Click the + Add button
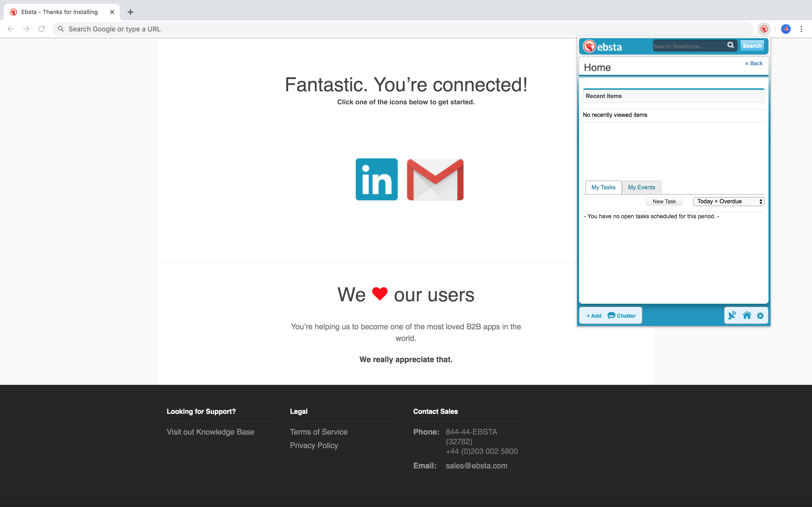This screenshot has height=507, width=812. tap(594, 316)
